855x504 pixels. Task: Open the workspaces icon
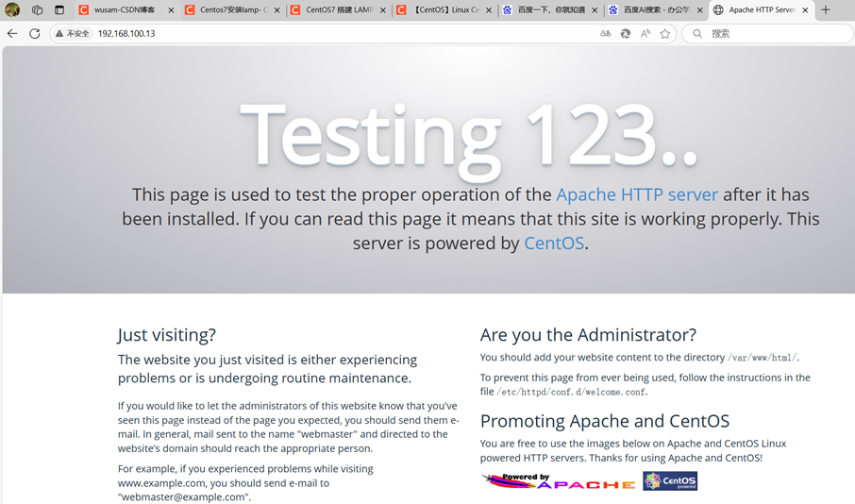[37, 9]
